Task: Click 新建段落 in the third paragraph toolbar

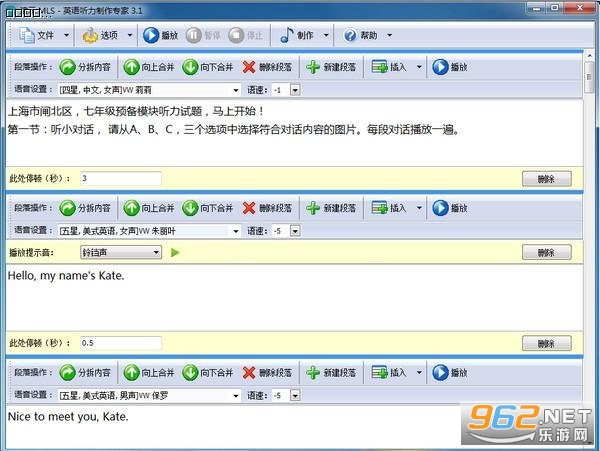Action: tap(331, 373)
